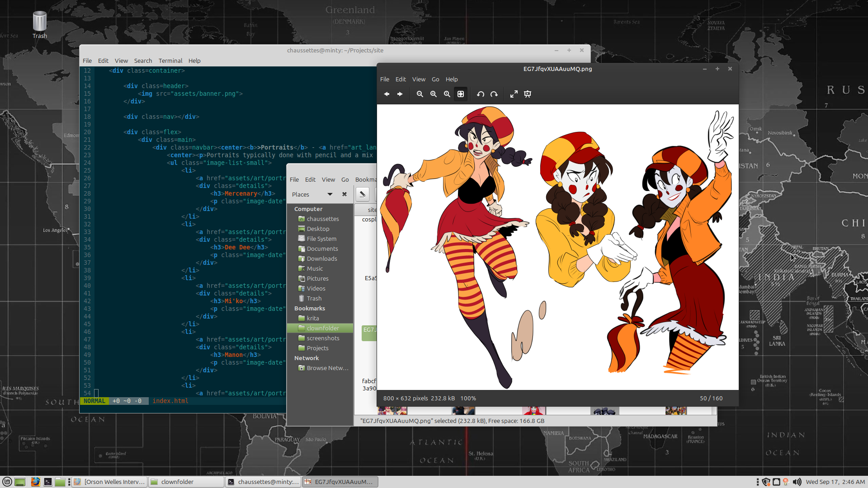Select File System in sidebar
The width and height of the screenshot is (868, 488).
(x=320, y=239)
